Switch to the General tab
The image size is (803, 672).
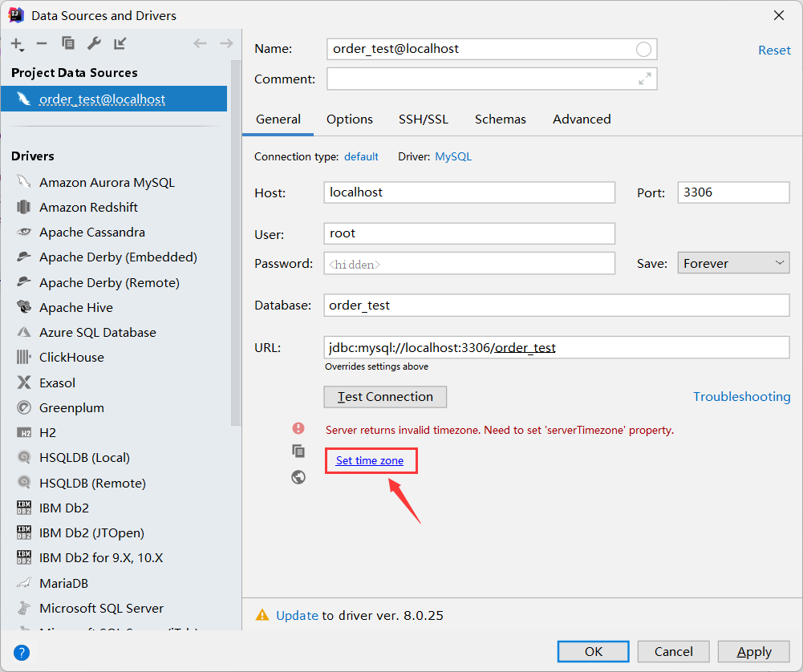coord(278,119)
